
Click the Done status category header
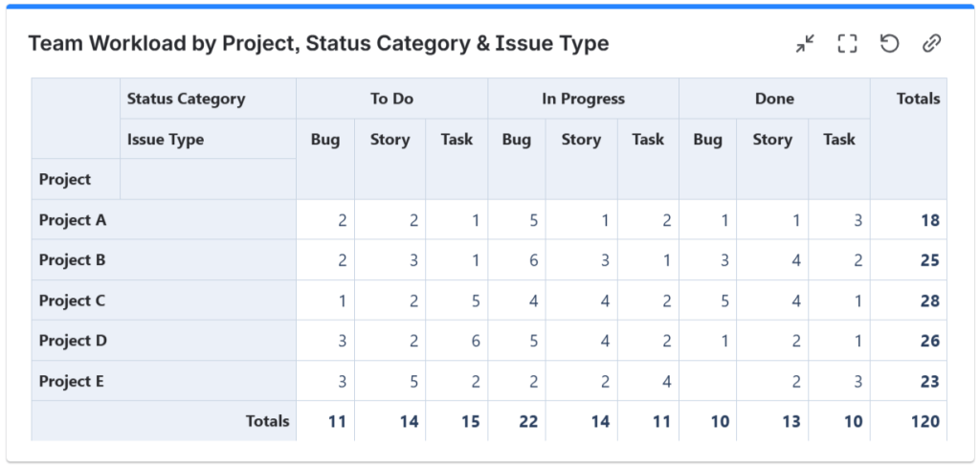pyautogui.click(x=774, y=99)
